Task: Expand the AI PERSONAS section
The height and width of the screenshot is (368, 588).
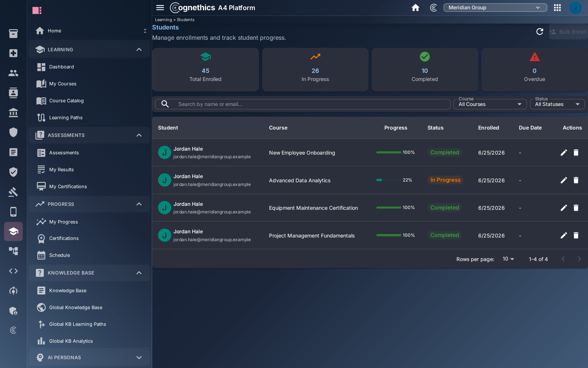Action: 139,357
